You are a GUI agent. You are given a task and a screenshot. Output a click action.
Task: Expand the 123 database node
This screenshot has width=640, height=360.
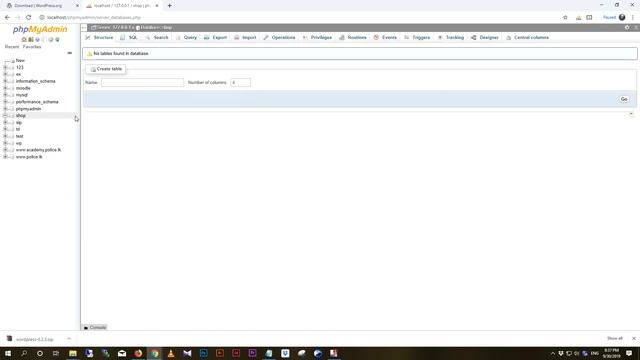click(x=5, y=67)
